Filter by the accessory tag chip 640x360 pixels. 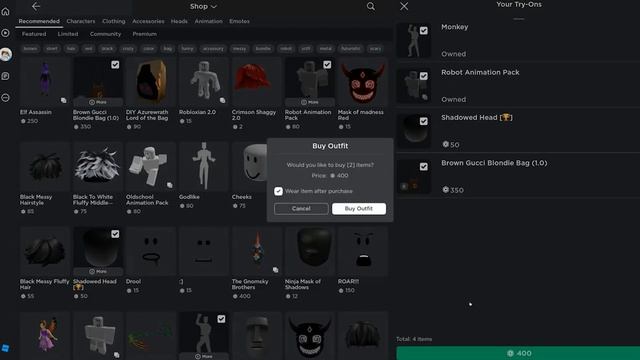click(x=213, y=49)
